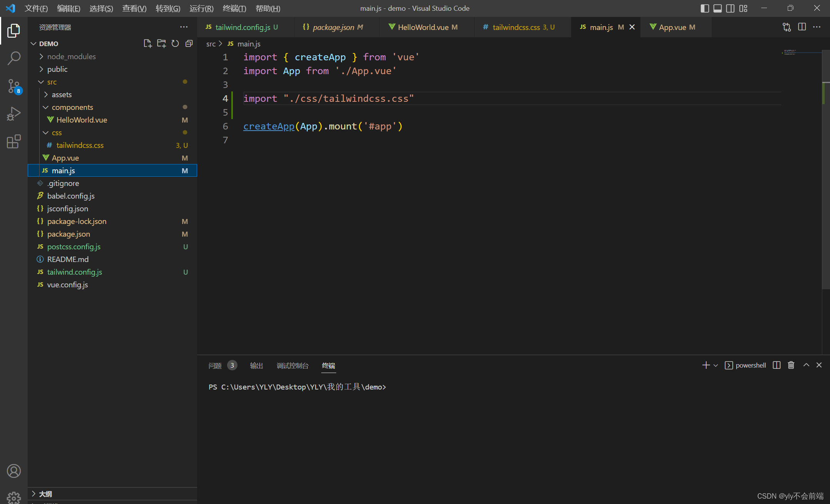The width and height of the screenshot is (830, 504).
Task: Switch to tailwindcss.css editor tab
Action: (x=516, y=27)
